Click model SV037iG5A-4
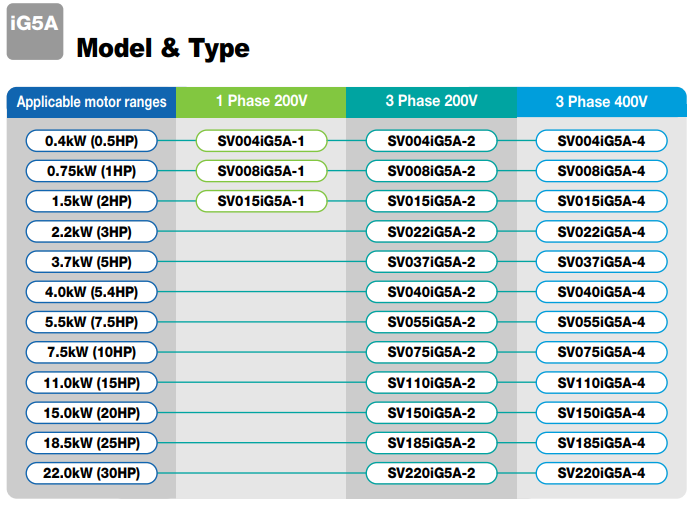The height and width of the screenshot is (505, 692). coord(601,262)
